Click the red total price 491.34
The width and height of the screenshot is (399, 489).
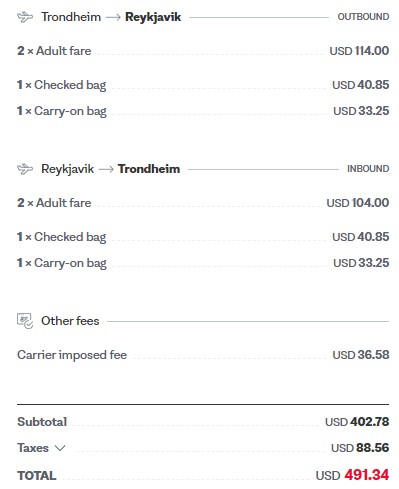click(x=366, y=475)
